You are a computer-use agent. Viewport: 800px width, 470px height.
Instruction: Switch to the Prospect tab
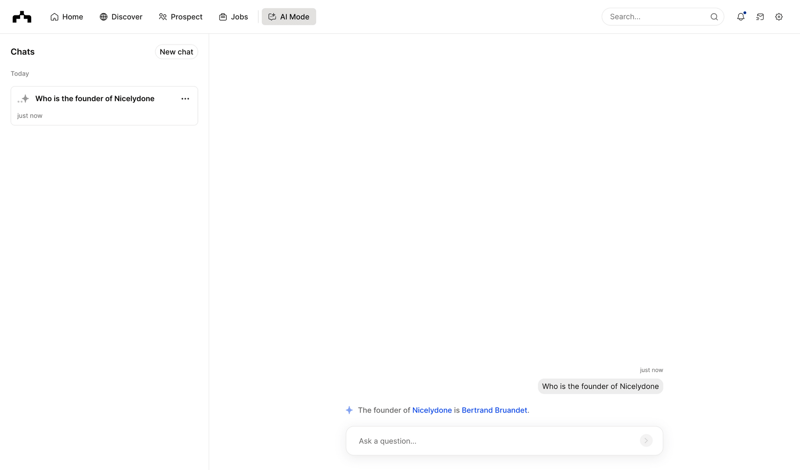[180, 17]
